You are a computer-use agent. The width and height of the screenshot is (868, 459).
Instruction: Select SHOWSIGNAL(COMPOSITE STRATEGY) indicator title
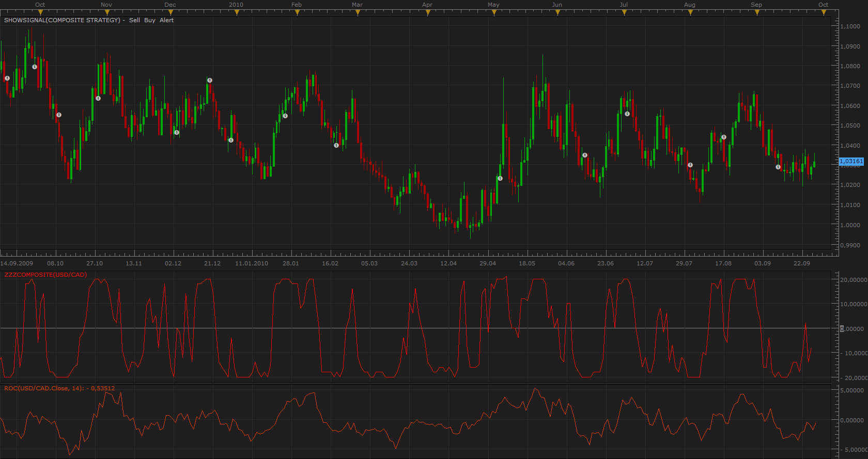[62, 20]
